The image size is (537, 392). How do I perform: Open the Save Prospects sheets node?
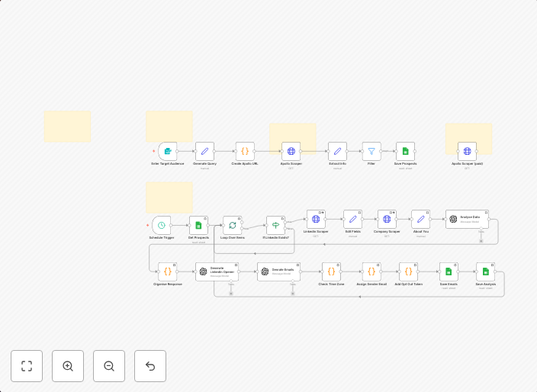pyautogui.click(x=405, y=151)
